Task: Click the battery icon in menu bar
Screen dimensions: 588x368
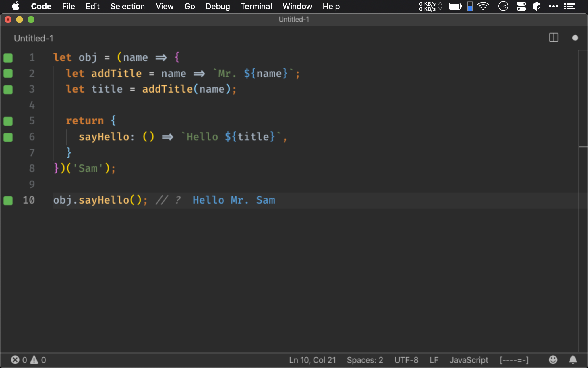Action: pos(455,6)
